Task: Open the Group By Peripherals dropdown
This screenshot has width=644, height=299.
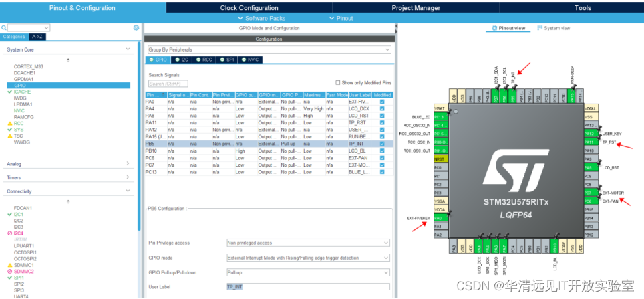Action: click(x=269, y=49)
